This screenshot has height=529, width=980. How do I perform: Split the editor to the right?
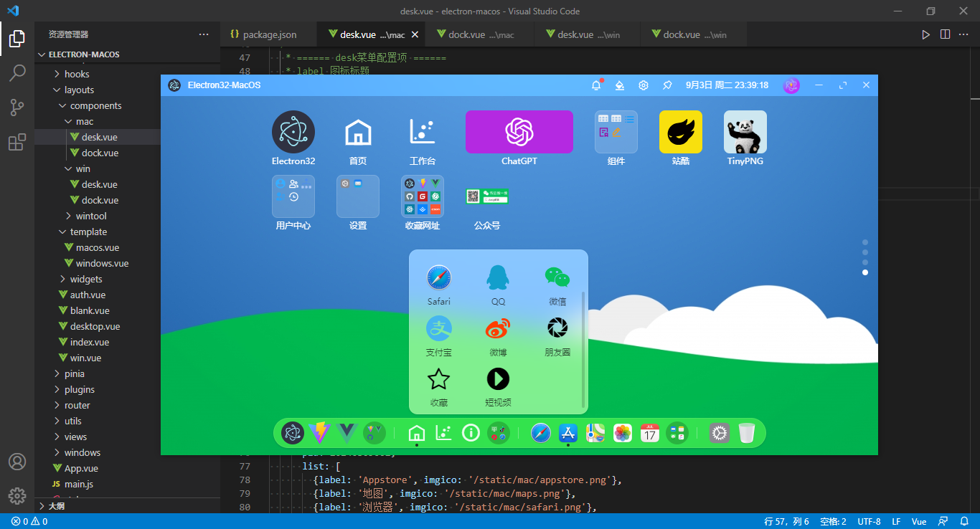[x=946, y=34]
